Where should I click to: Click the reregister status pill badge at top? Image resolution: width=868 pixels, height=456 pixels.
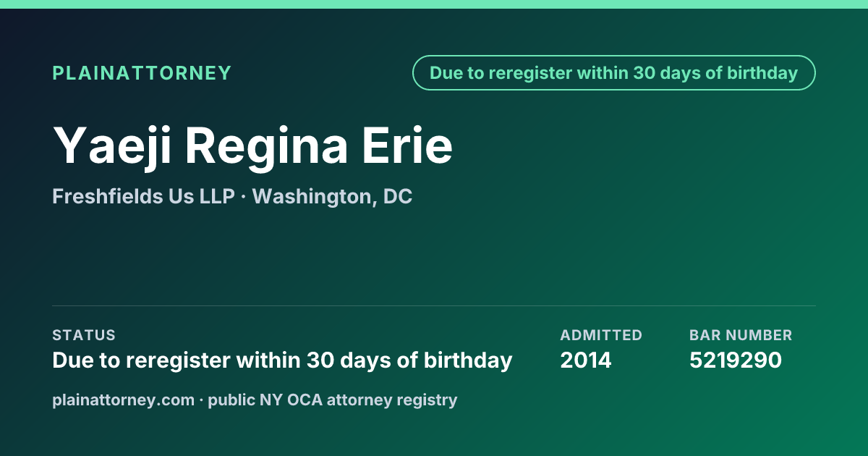point(613,73)
